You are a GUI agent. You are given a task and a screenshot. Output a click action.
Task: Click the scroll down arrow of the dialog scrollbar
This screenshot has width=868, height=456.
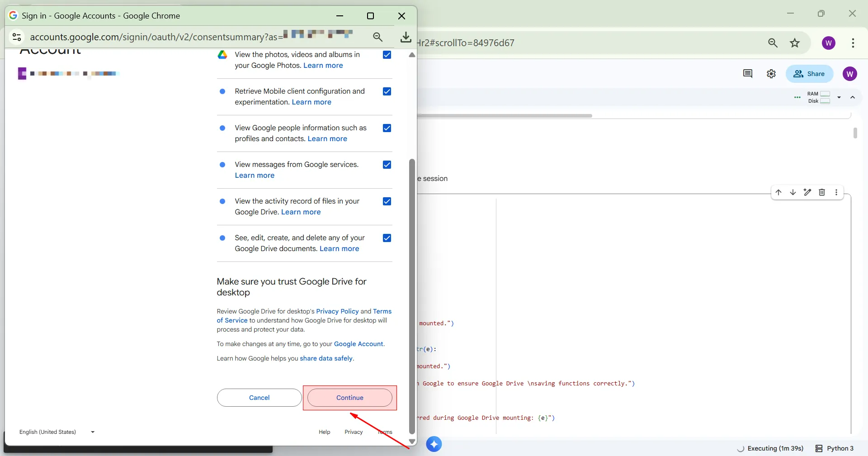(412, 442)
